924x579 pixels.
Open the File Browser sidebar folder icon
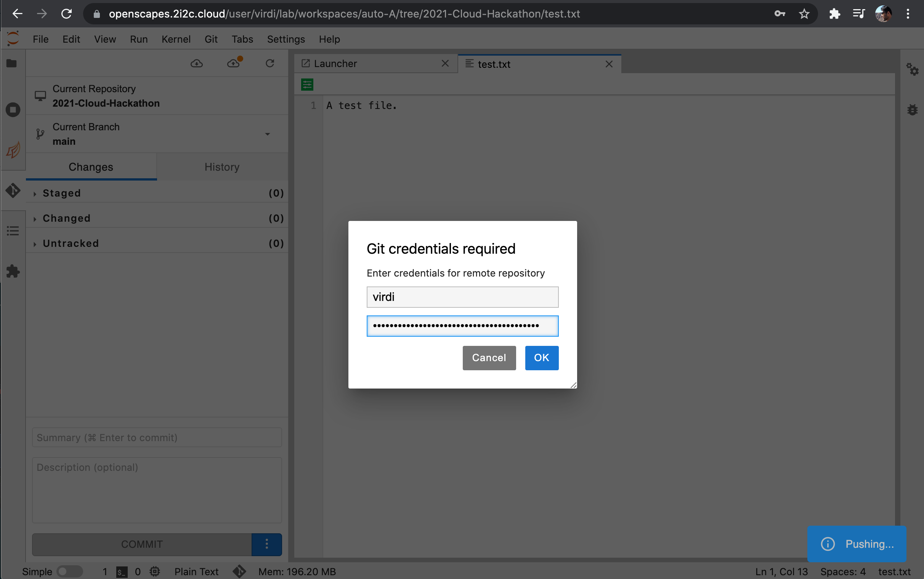(x=12, y=63)
